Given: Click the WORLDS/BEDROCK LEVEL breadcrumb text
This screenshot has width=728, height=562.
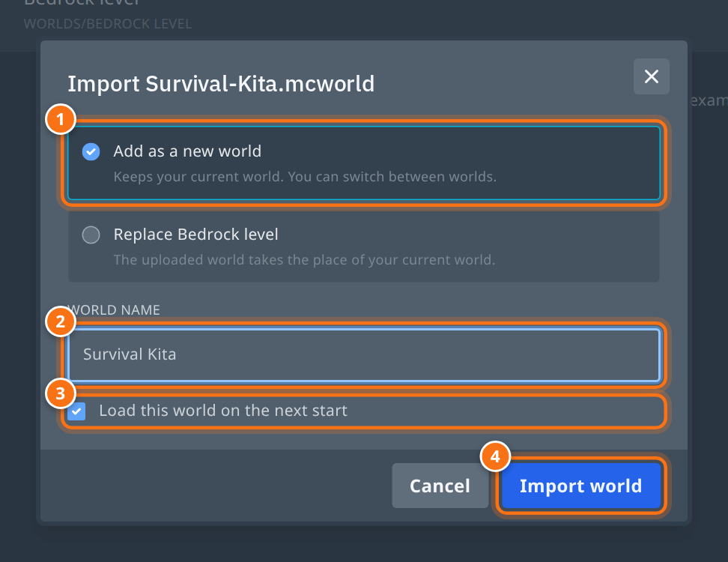Looking at the screenshot, I should 108,24.
